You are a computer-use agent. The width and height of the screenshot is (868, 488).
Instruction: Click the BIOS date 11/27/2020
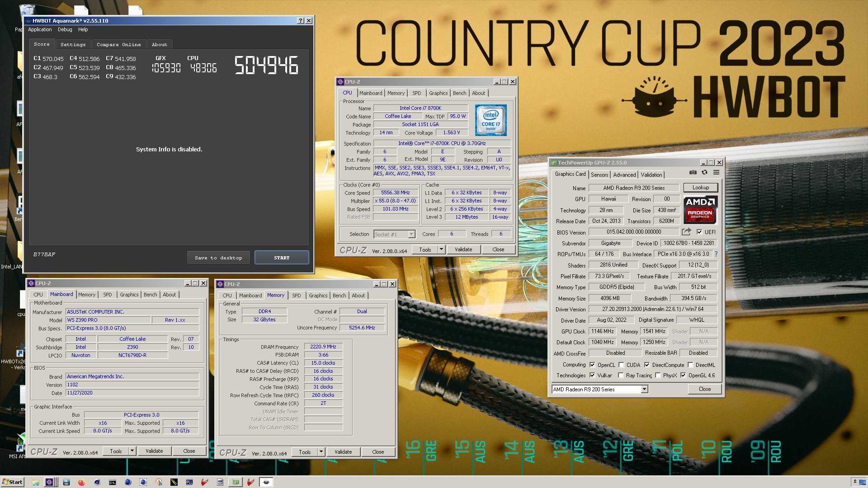[80, 393]
